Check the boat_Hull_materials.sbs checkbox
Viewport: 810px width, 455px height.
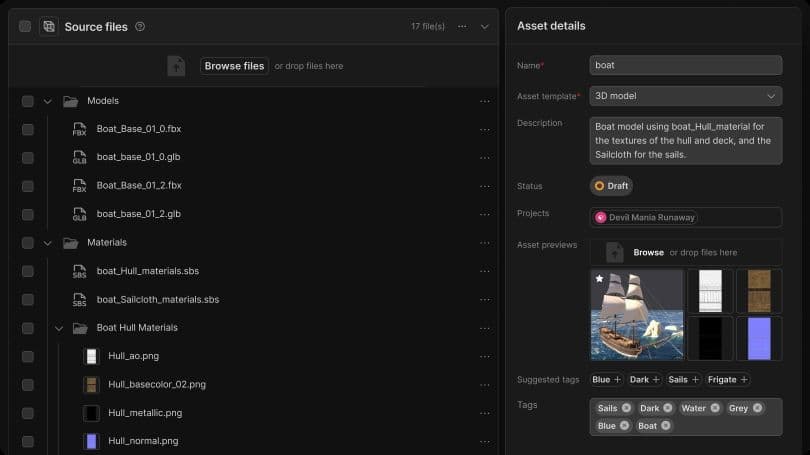click(28, 271)
